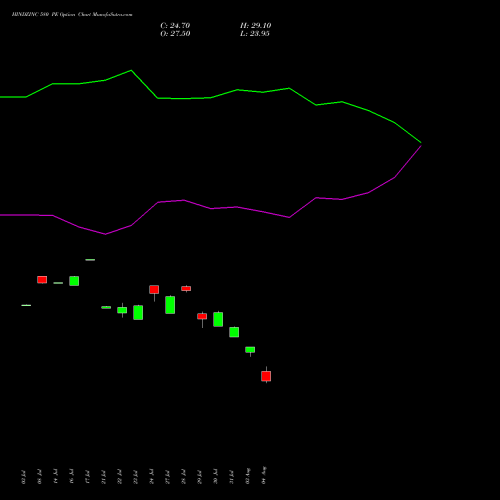Click the red candle above 24 Jul

click(x=154, y=289)
